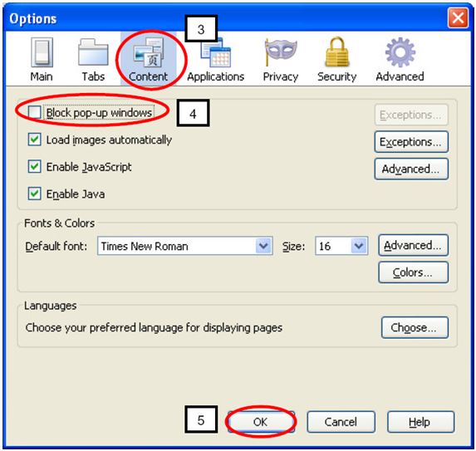Click Choose to pick preferred languages
This screenshot has width=476, height=451.
(x=415, y=327)
